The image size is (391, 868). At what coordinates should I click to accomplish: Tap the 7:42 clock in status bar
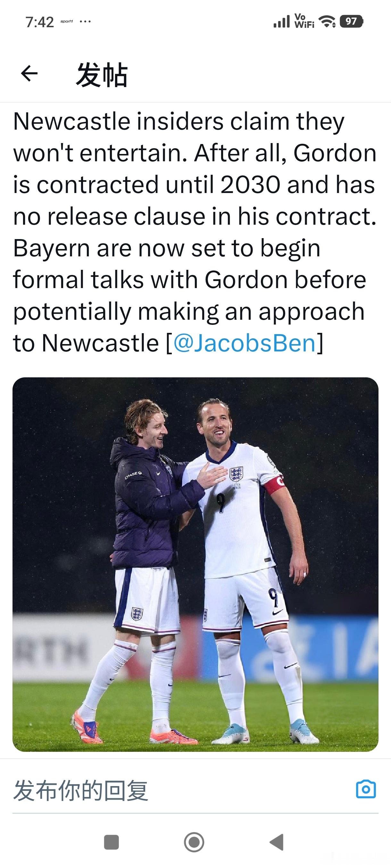[x=39, y=22]
